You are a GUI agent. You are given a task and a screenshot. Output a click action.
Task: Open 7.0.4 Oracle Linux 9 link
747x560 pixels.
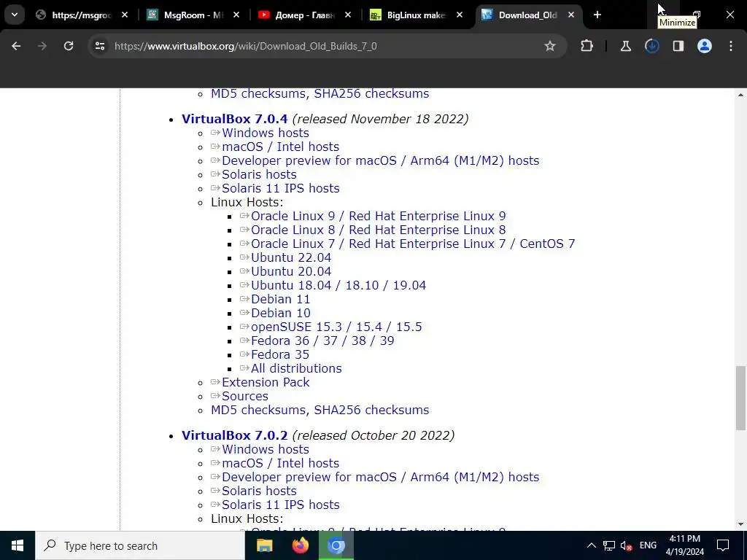(378, 216)
